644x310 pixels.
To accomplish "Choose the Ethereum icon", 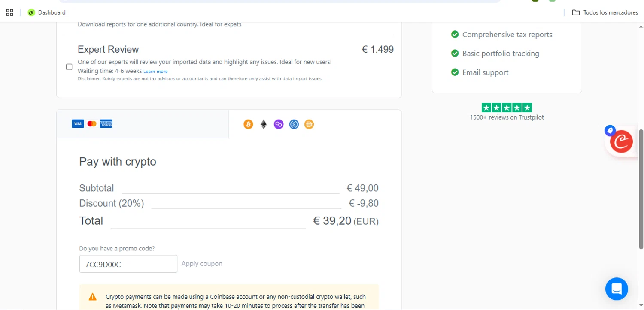I will [x=264, y=124].
